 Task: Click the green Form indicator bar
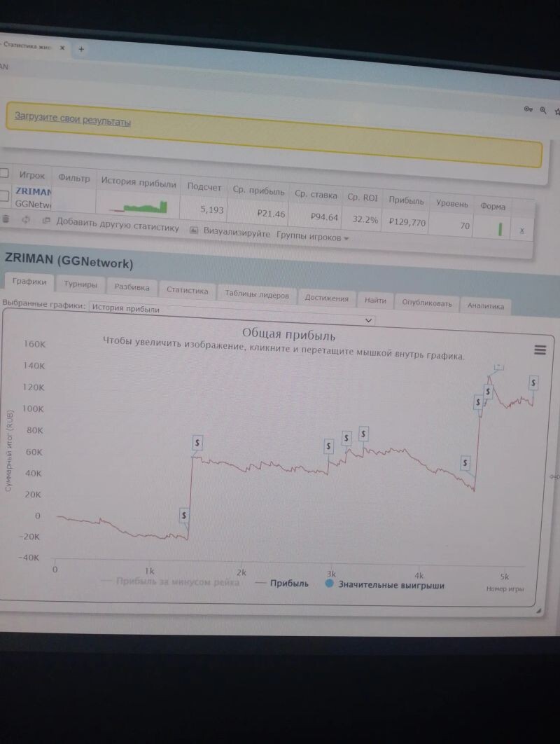(x=500, y=228)
